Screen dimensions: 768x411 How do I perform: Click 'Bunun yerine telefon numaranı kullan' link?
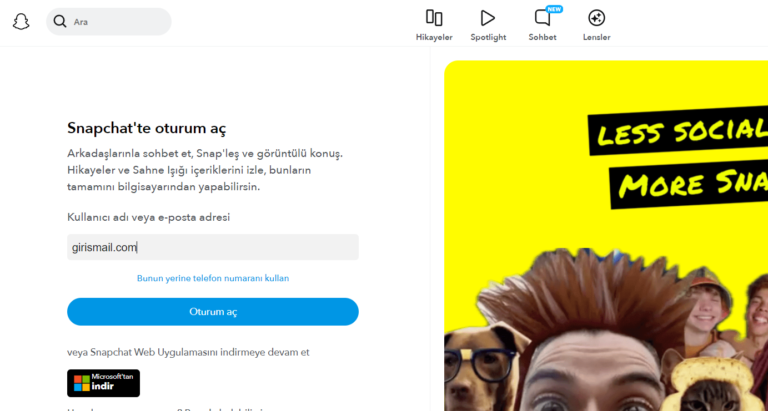tap(212, 278)
